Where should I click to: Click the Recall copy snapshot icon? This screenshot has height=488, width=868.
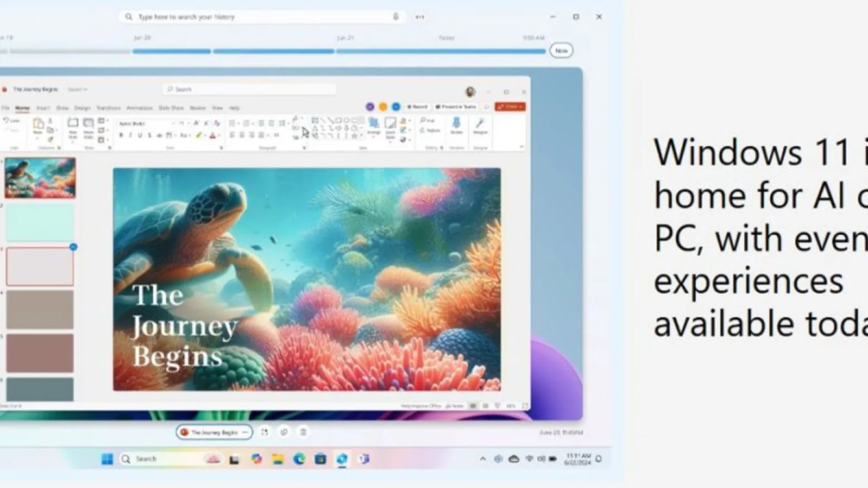point(284,432)
